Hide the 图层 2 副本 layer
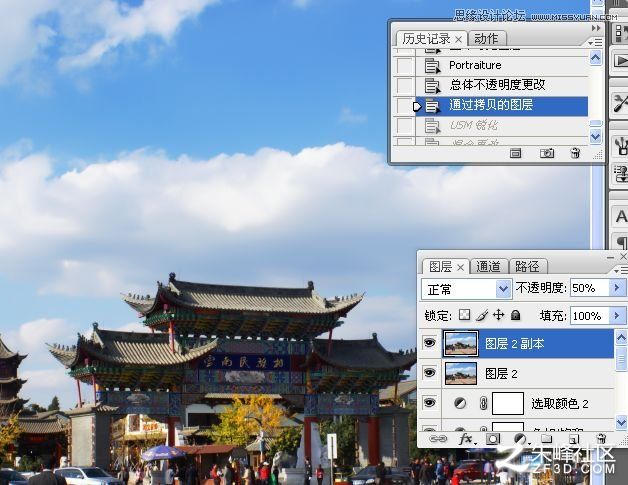Viewport: 628px width, 485px height. (429, 343)
